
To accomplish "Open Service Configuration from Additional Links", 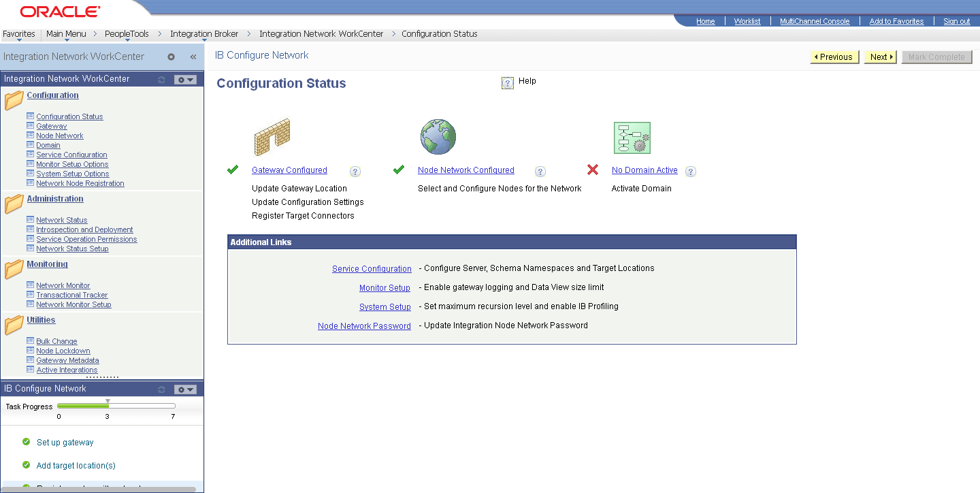I will (372, 268).
